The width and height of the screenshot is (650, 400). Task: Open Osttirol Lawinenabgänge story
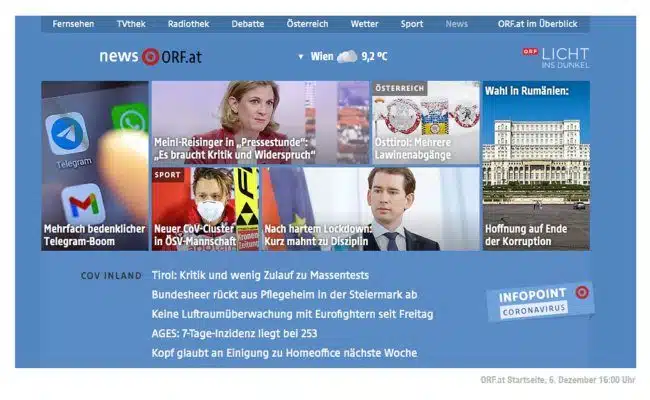point(426,123)
